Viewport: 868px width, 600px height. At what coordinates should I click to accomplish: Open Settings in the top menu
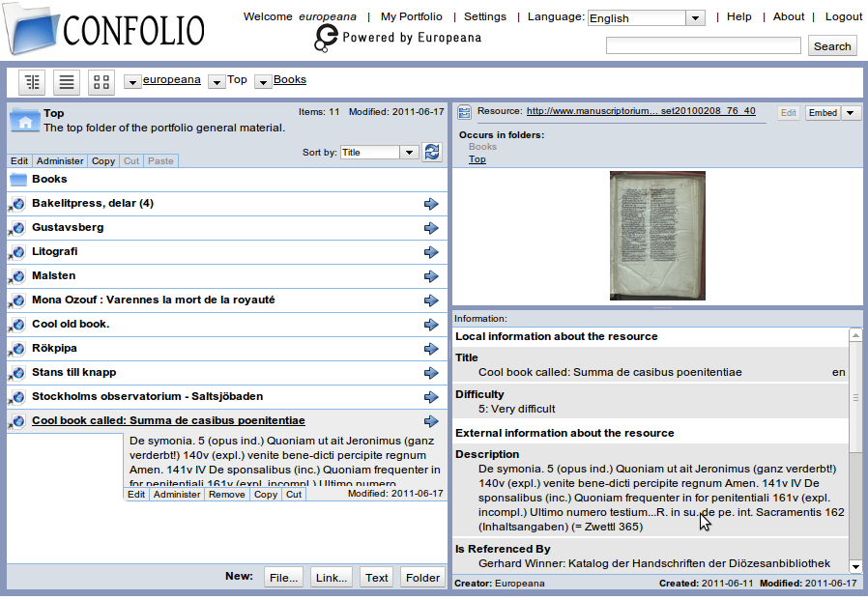pyautogui.click(x=484, y=16)
